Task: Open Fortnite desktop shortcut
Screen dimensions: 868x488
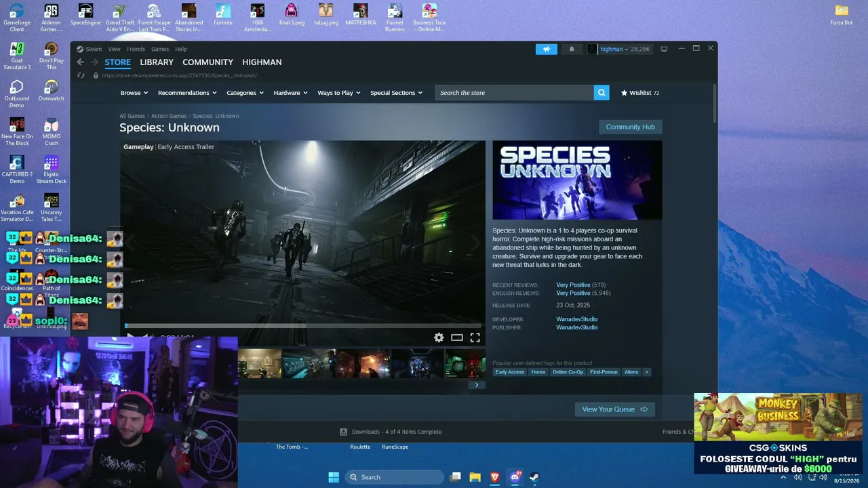Action: (x=223, y=15)
